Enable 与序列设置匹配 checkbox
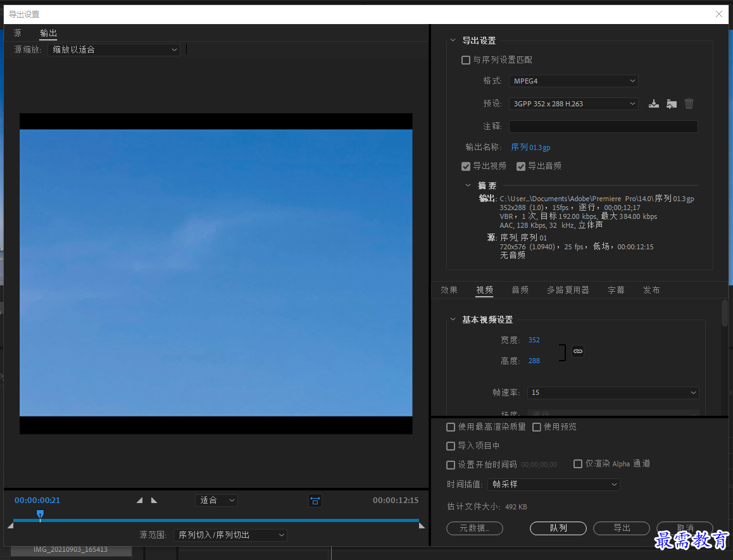 466,60
